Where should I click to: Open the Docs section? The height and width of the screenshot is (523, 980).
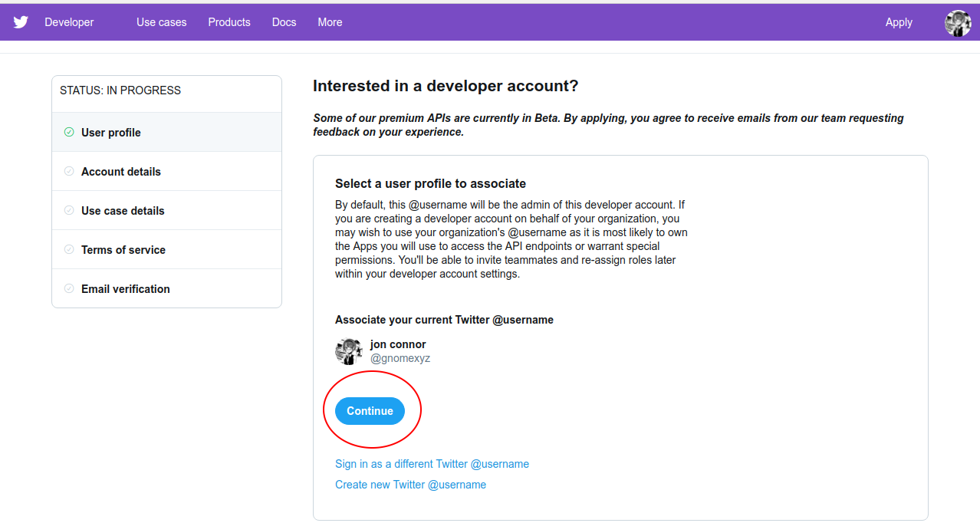pyautogui.click(x=284, y=22)
